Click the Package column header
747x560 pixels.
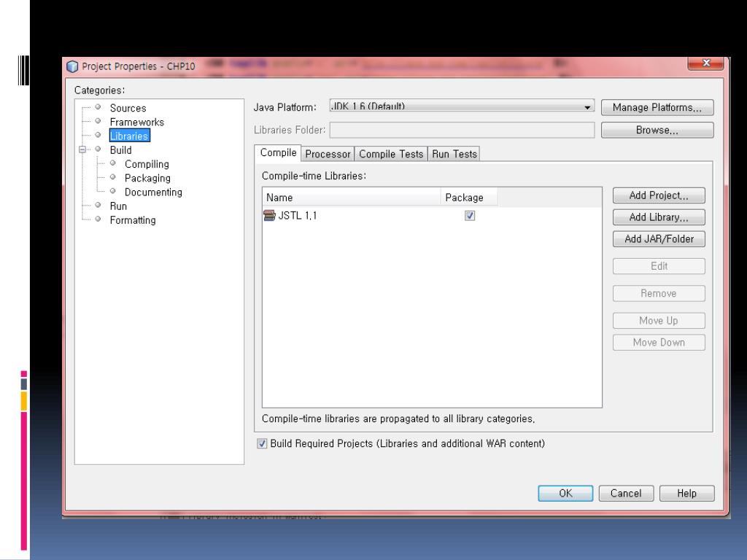(469, 197)
